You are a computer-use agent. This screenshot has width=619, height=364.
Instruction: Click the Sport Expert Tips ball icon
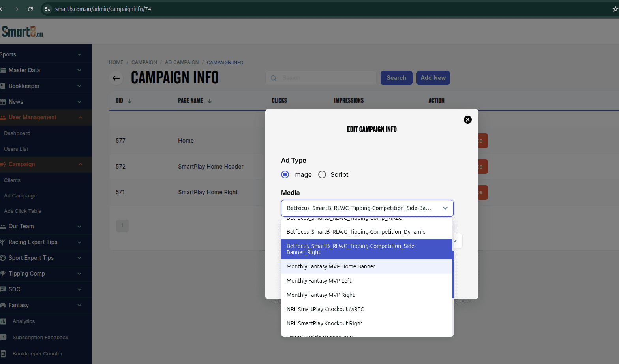[x=3, y=258]
